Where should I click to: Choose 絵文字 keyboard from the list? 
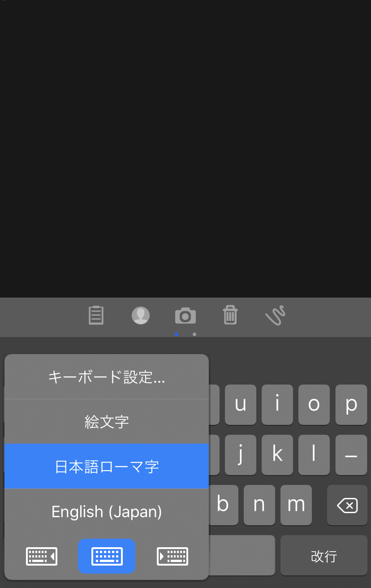tap(107, 422)
